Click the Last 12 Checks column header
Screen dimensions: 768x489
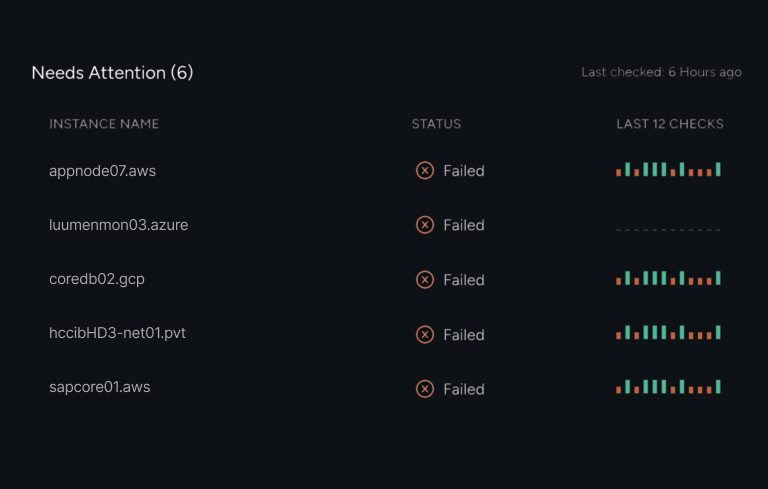(669, 124)
